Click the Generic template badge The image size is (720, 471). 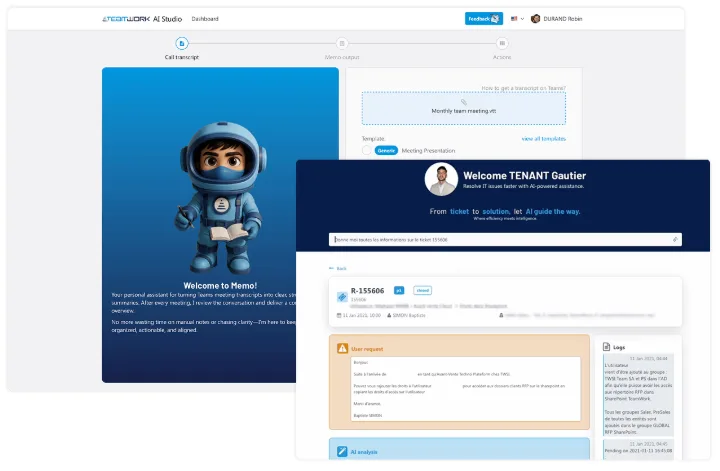386,151
